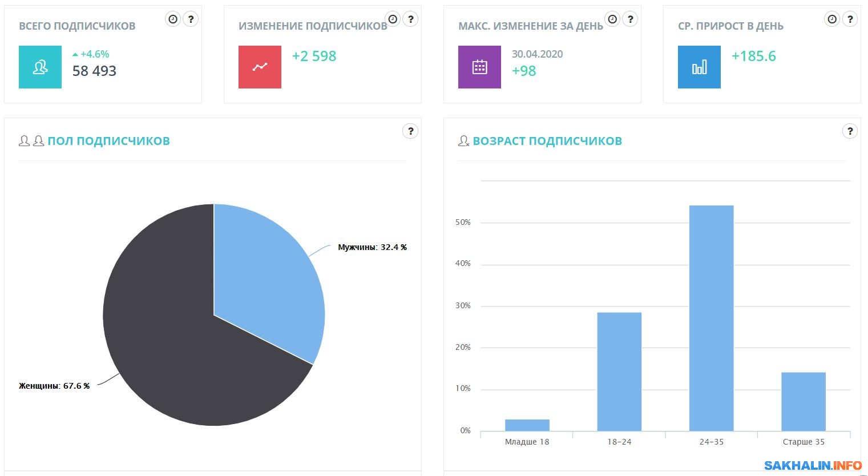Open history clock in Ср. прирост в день
This screenshot has width=868, height=476.
[x=832, y=19]
